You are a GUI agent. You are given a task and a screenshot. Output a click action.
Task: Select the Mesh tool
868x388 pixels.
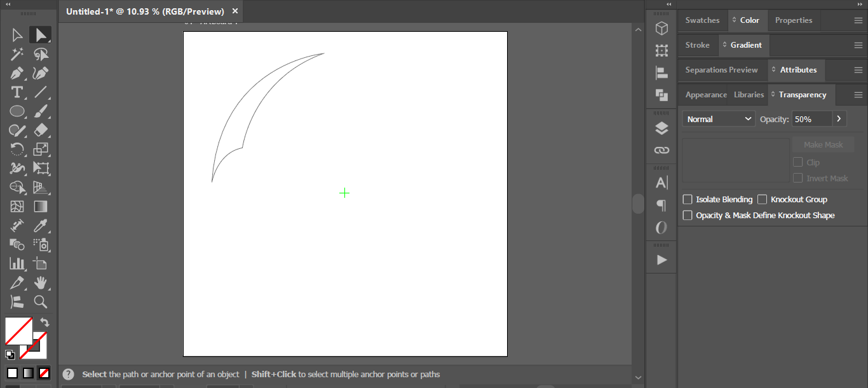(17, 207)
